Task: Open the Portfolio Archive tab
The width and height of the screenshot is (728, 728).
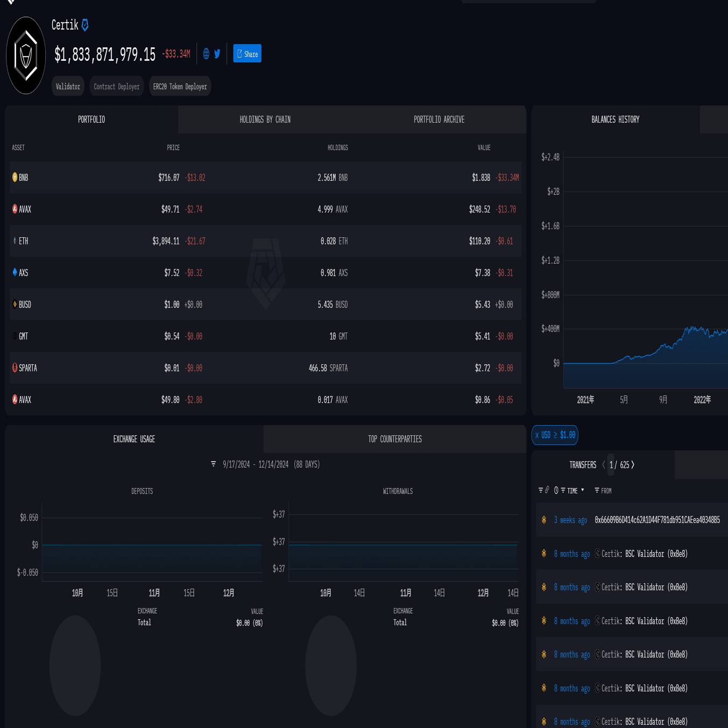Action: pos(439,119)
